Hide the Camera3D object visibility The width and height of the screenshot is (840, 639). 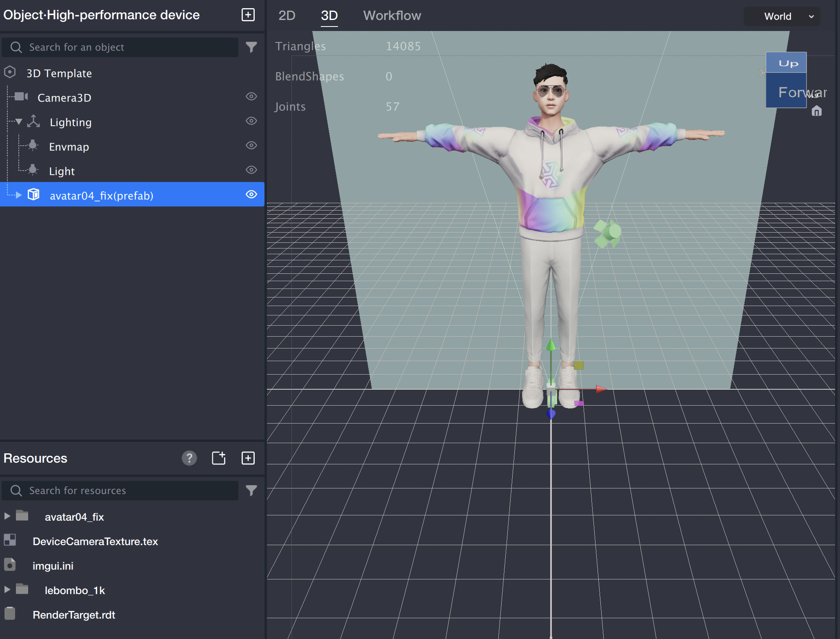(251, 96)
